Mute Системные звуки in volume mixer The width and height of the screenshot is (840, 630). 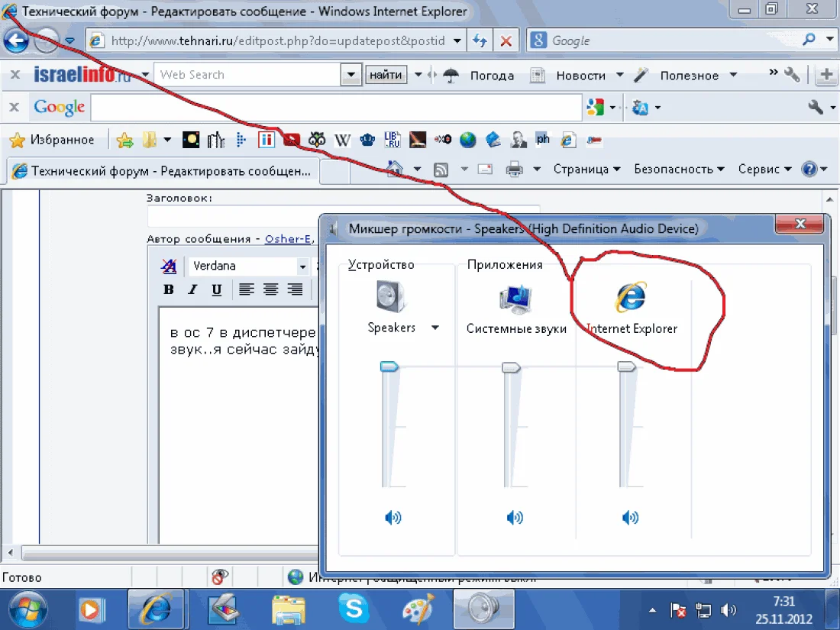[x=514, y=518]
